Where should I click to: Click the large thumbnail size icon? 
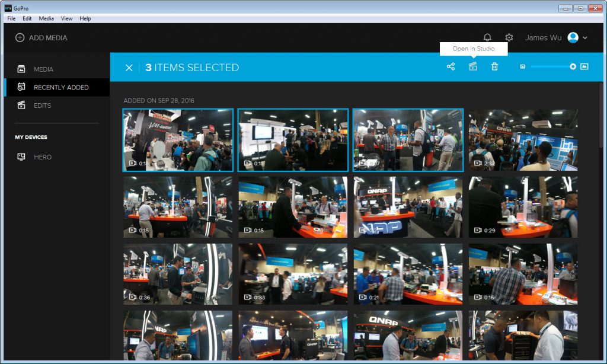584,67
